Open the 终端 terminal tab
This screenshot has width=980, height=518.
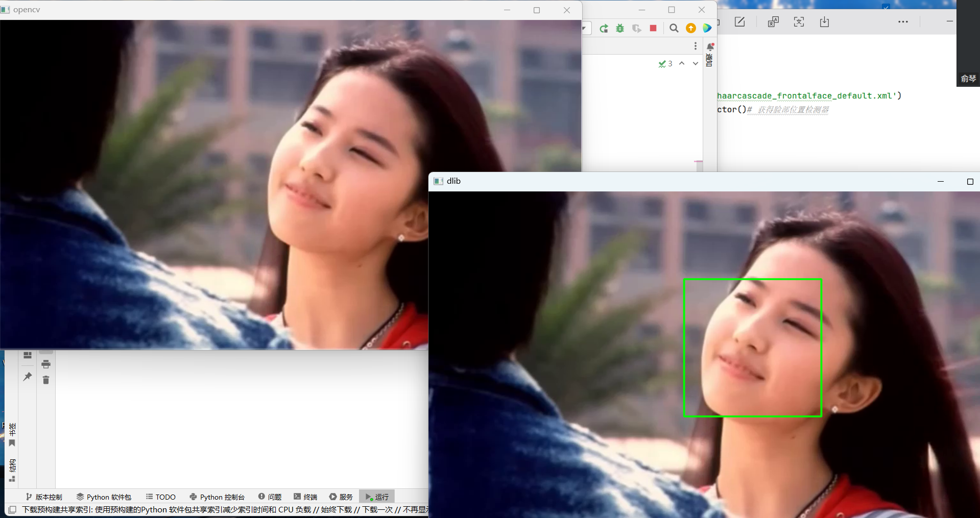[305, 497]
